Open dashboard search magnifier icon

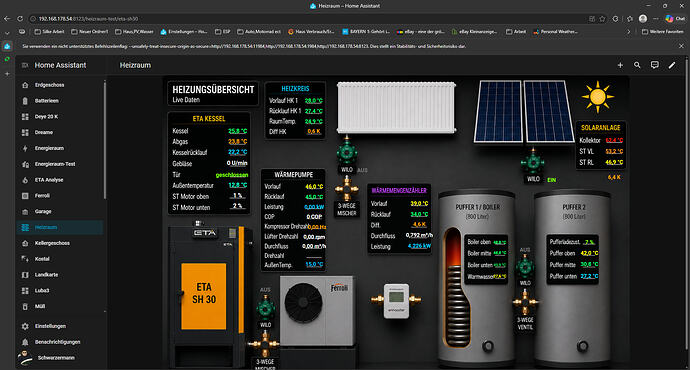pyautogui.click(x=637, y=65)
